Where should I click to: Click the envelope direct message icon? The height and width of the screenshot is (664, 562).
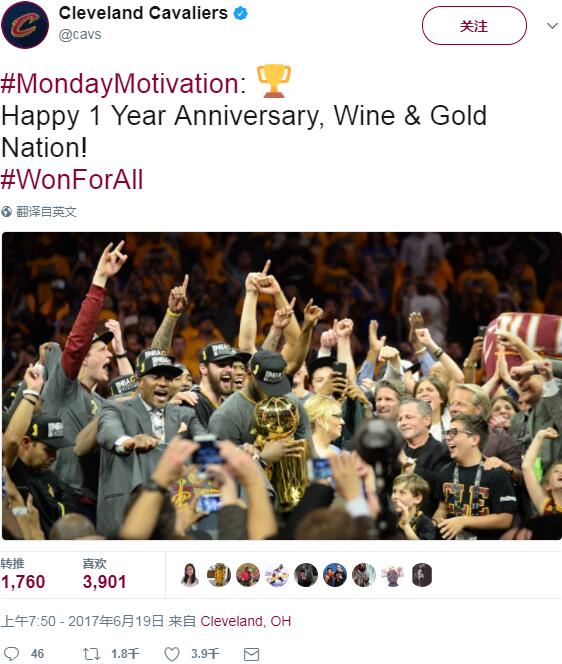pos(252,654)
